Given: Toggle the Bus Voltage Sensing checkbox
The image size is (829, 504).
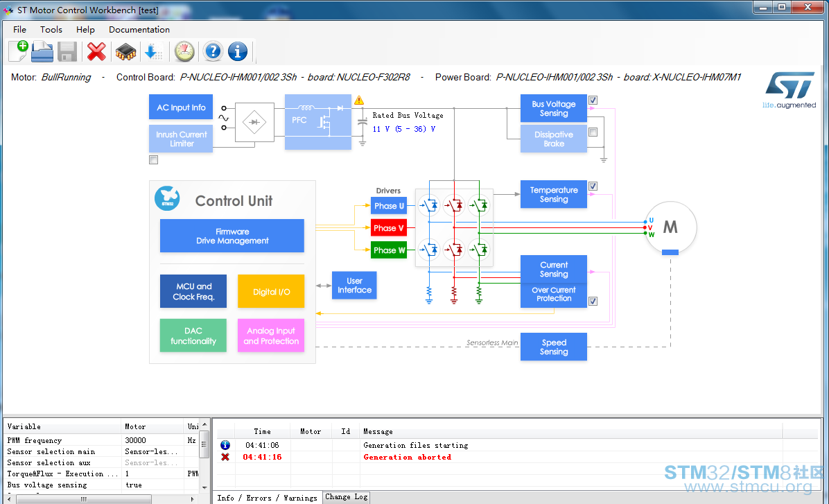Looking at the screenshot, I should click(593, 100).
